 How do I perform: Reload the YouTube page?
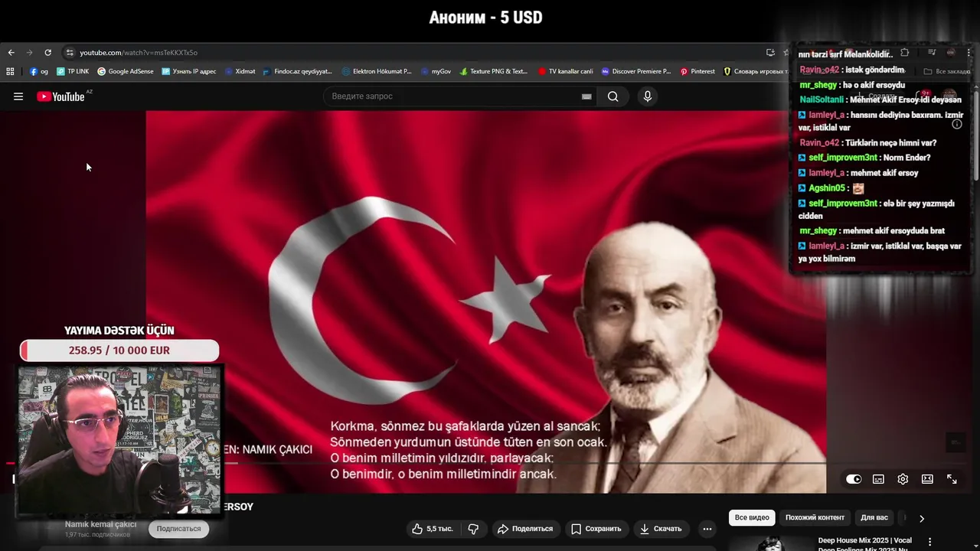(x=47, y=52)
